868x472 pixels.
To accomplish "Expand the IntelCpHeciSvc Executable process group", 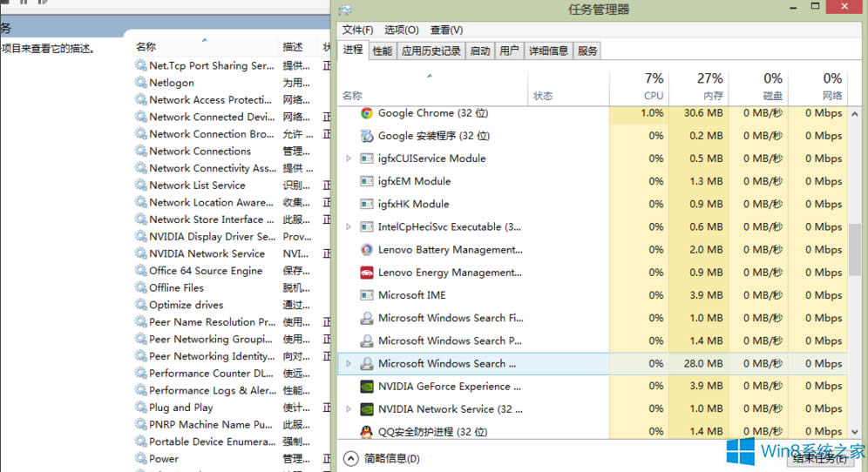I will pyautogui.click(x=349, y=227).
